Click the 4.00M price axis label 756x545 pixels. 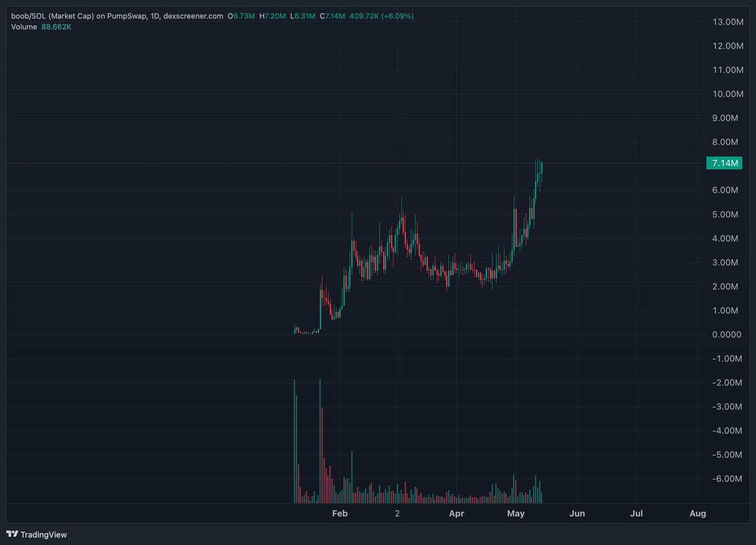pos(725,238)
